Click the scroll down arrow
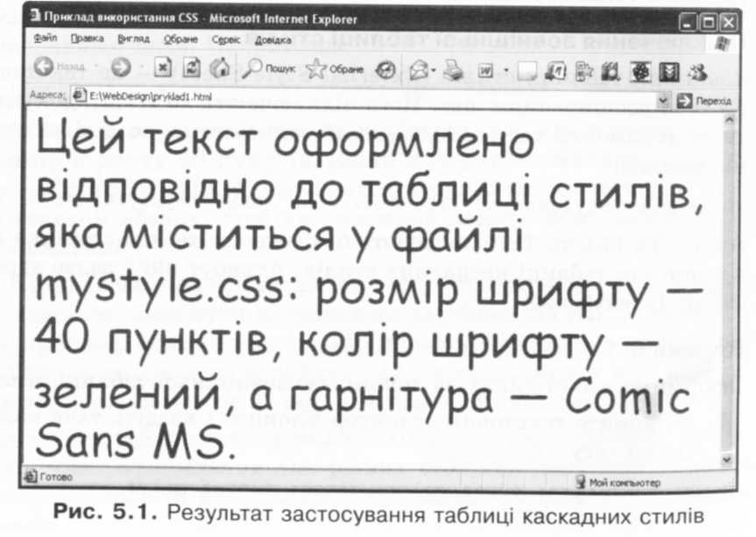756x537 pixels. [727, 459]
